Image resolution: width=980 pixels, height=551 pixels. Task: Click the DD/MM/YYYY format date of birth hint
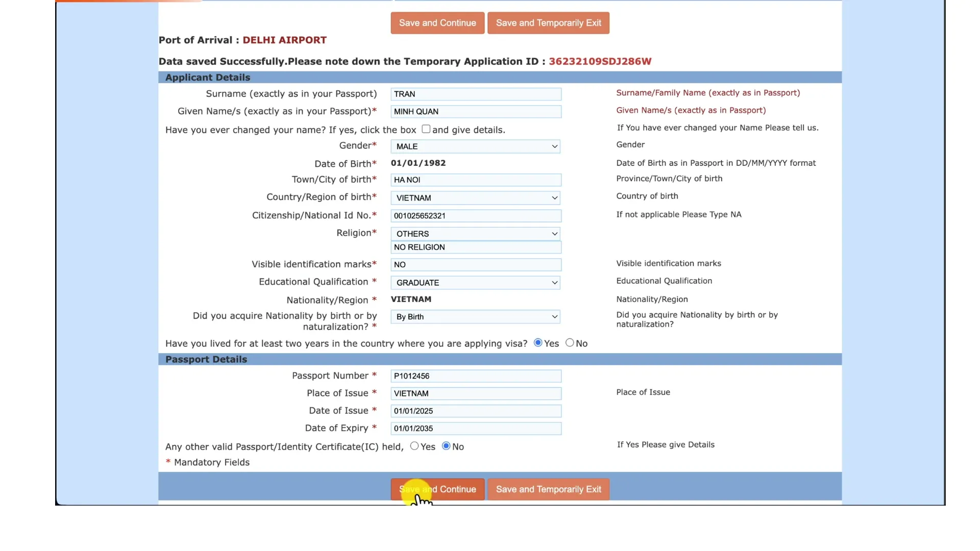(716, 163)
